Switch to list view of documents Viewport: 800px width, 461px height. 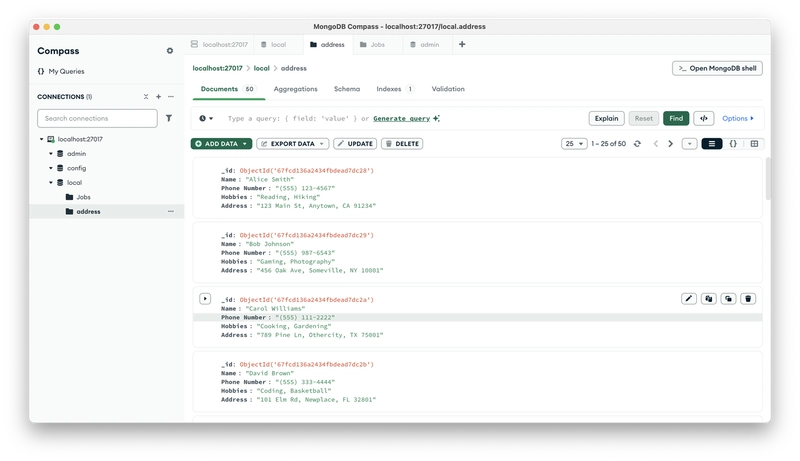712,144
